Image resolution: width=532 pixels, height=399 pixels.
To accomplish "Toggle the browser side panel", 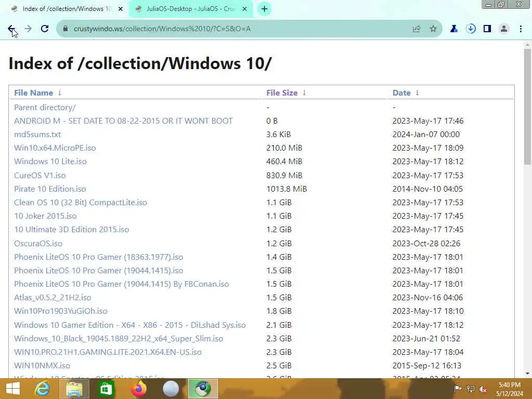I will point(487,29).
